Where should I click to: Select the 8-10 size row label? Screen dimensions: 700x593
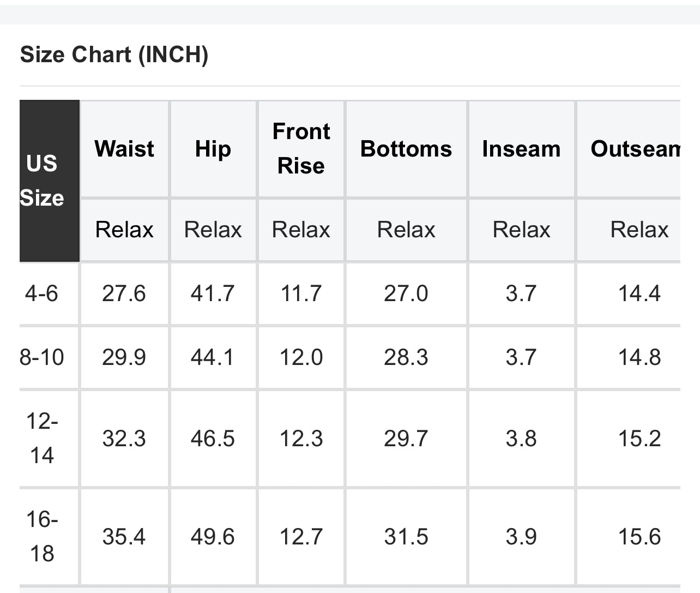pos(42,357)
